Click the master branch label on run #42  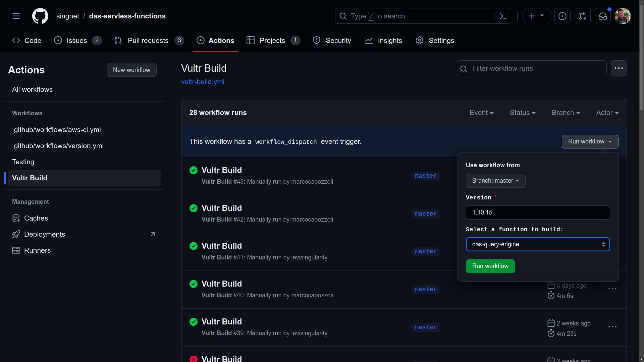pyautogui.click(x=426, y=214)
